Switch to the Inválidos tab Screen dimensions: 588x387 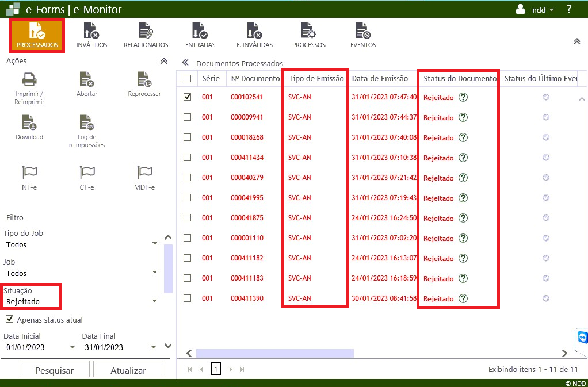click(x=91, y=36)
